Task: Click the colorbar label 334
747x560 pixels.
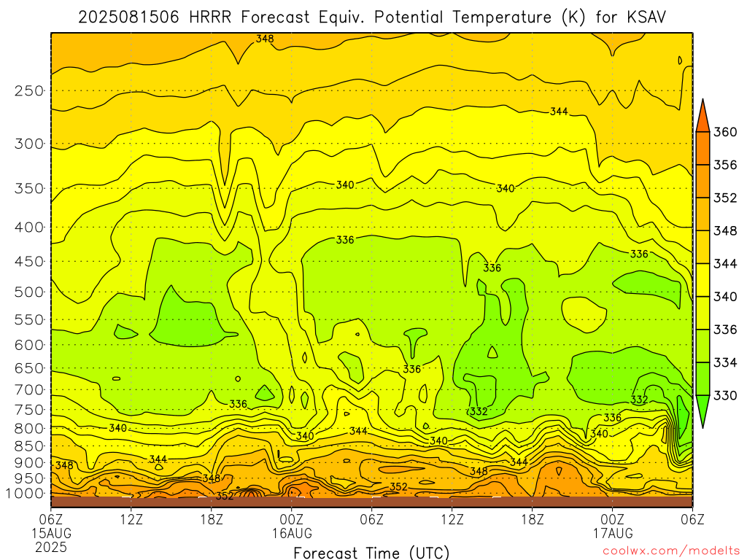Action: click(x=725, y=362)
